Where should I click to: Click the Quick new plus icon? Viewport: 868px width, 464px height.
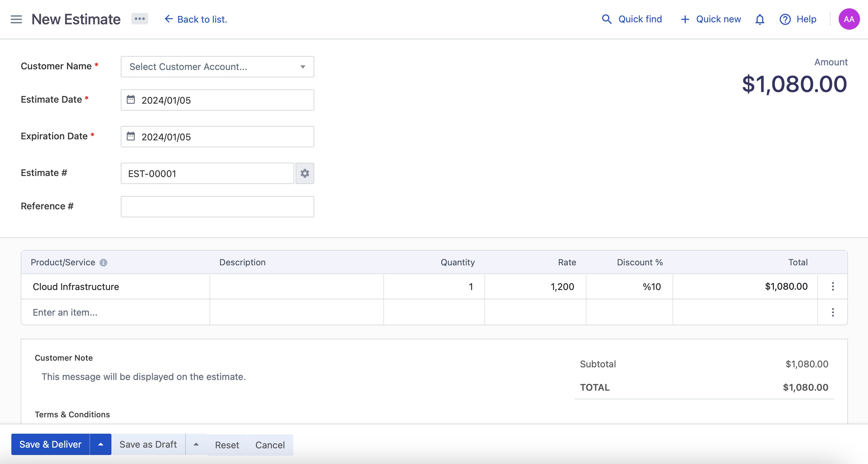pos(684,19)
